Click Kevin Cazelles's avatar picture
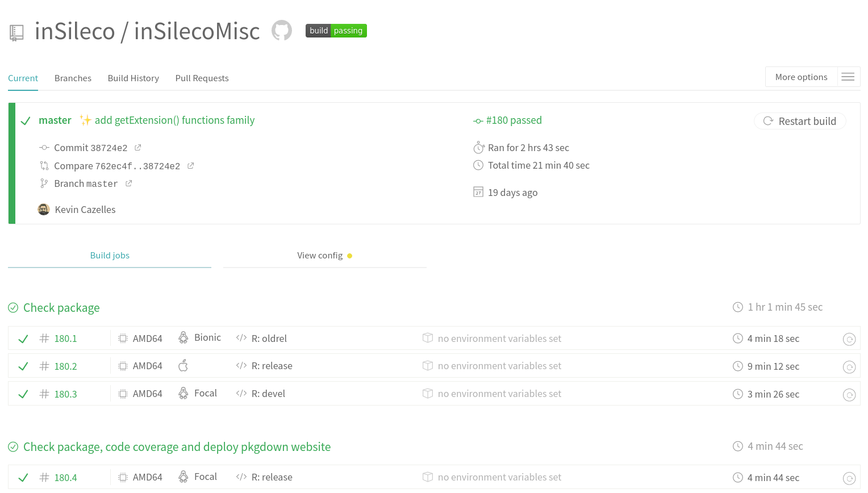 [44, 209]
